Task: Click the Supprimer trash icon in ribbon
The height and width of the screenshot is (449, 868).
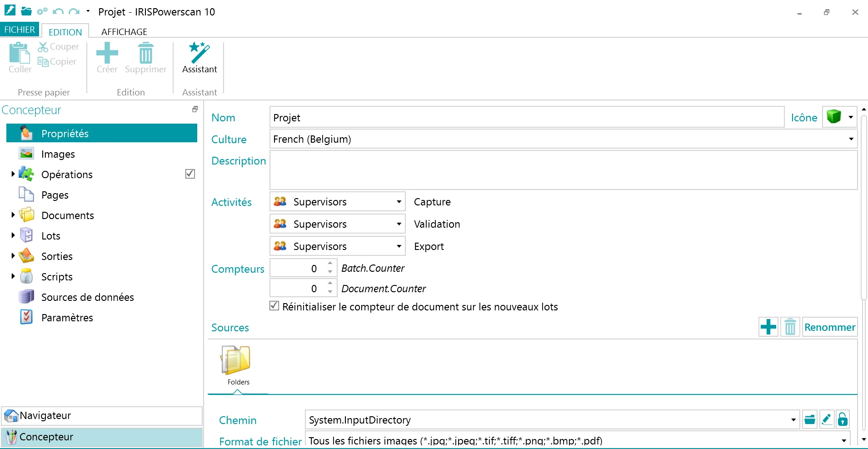Action: [146, 53]
